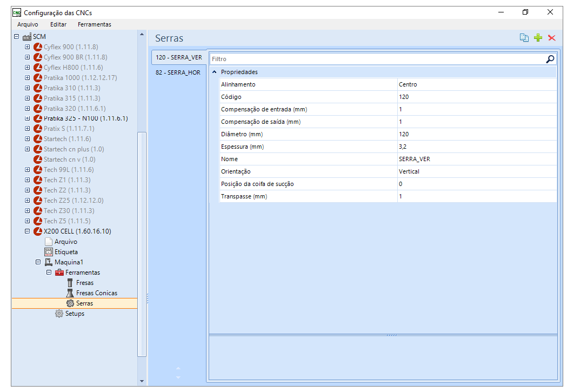Open the Editar menu

(58, 24)
